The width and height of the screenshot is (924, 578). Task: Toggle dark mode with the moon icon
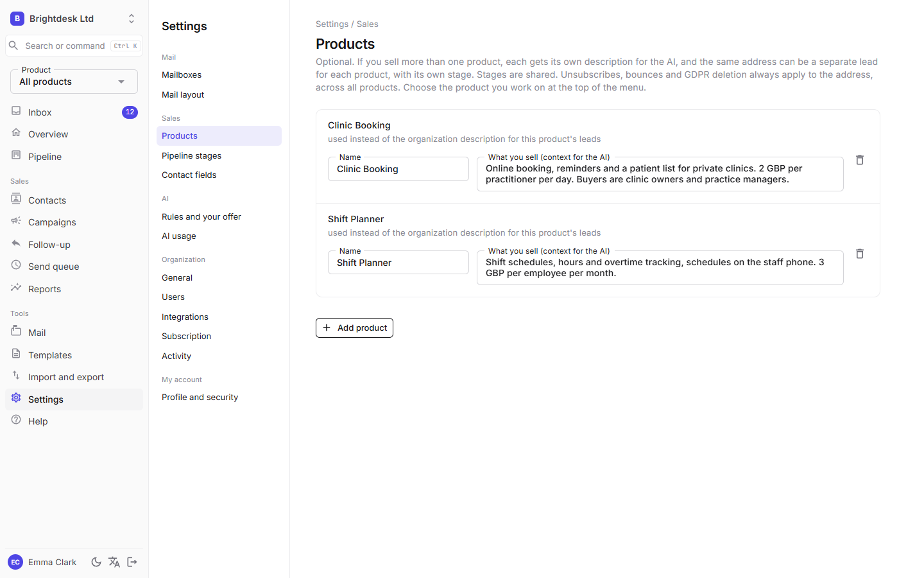(96, 562)
